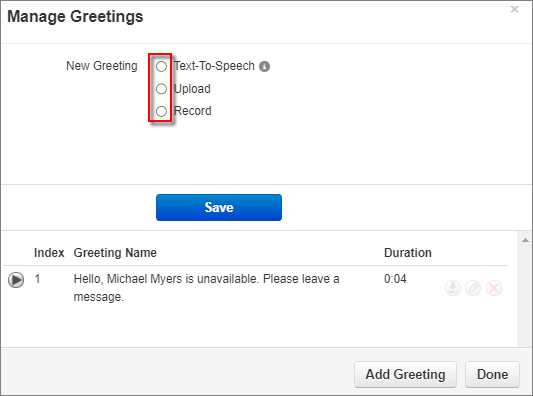Screen dimensions: 533x396
Task: Save the new greeting
Action: tap(219, 207)
